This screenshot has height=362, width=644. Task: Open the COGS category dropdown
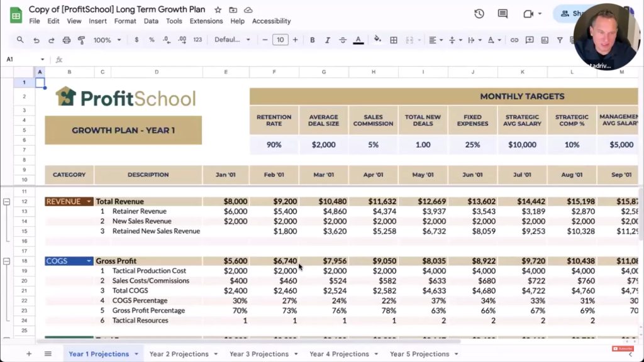coord(89,261)
